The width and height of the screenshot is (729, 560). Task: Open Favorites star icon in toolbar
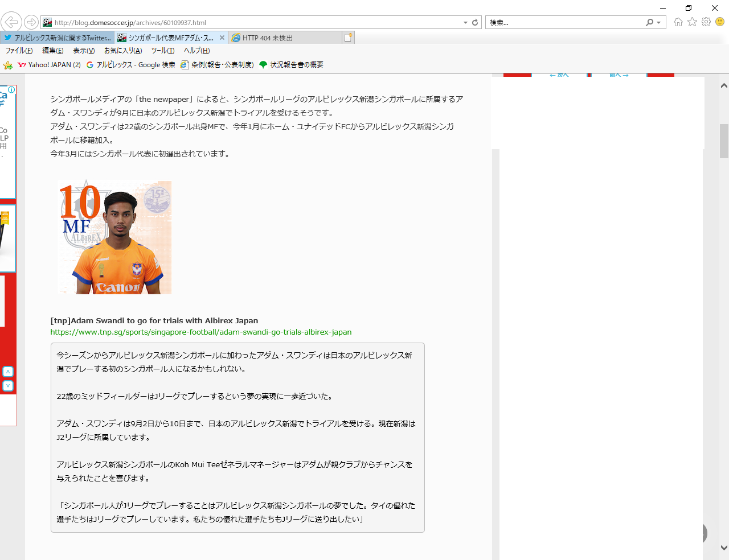[x=692, y=22]
